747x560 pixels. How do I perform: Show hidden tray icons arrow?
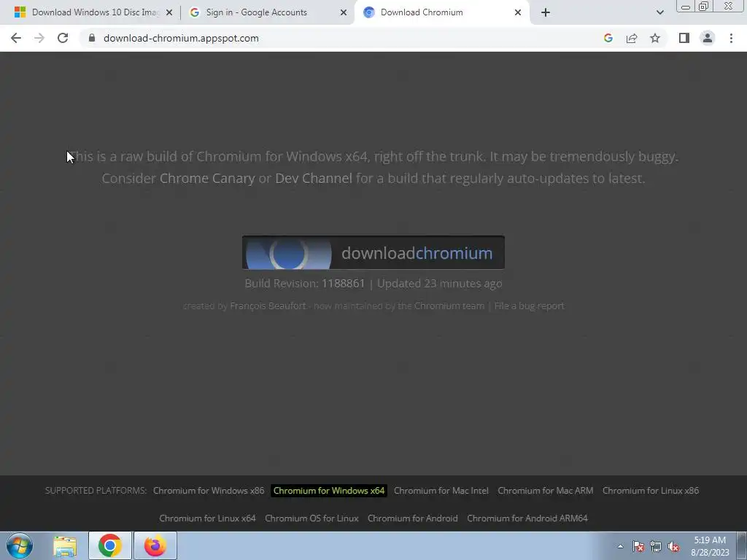620,547
